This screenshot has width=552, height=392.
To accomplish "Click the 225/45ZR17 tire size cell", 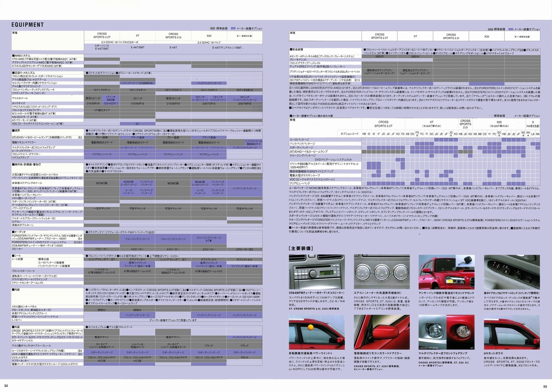I will [110, 103].
